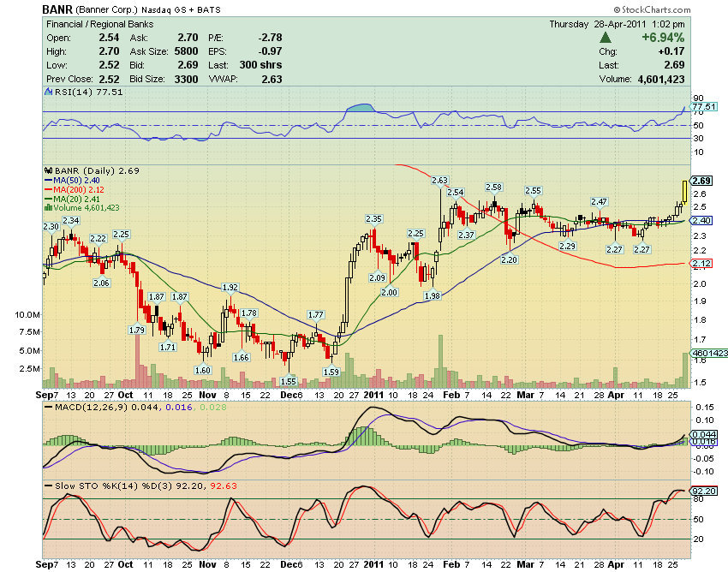
Task: Click the 1.59 low price label
Action: (x=331, y=372)
